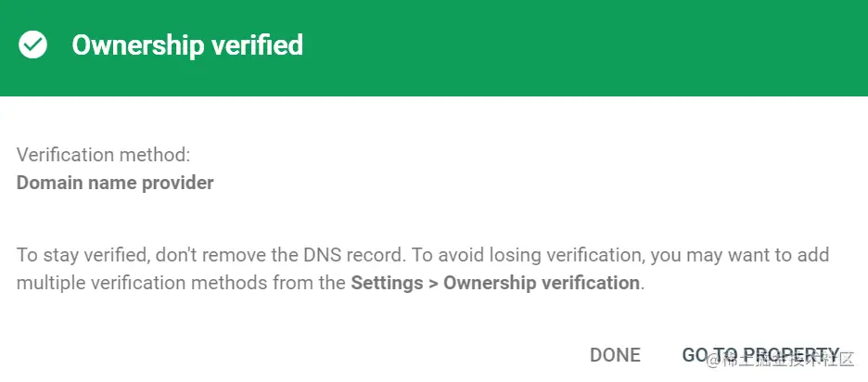Viewport: 868px width, 382px height.
Task: Click the bold Ownership verification text
Action: pyautogui.click(x=542, y=283)
